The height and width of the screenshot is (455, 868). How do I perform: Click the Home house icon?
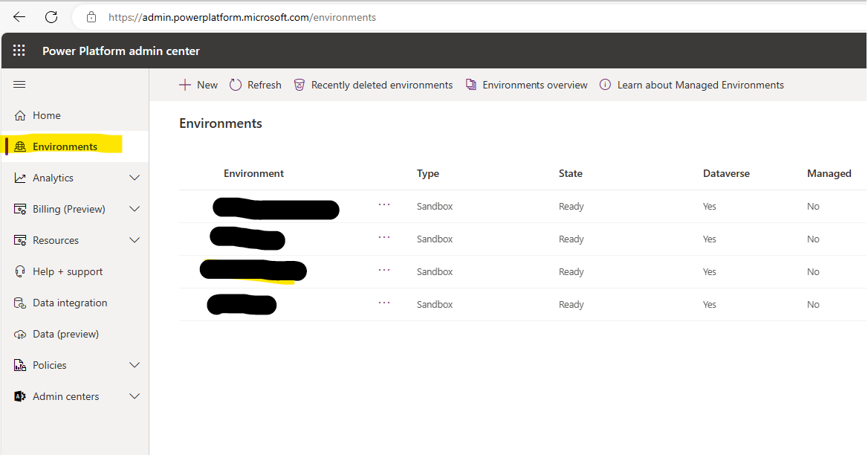(20, 115)
